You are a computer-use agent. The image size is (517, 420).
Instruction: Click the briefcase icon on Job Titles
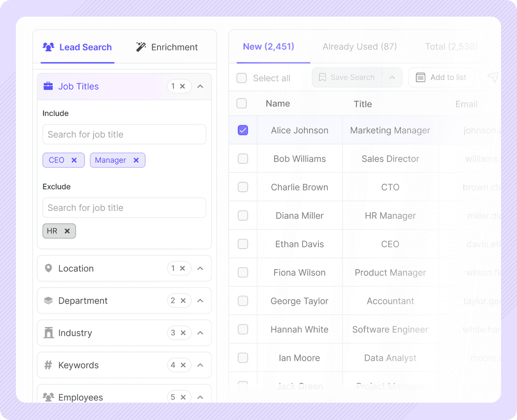(49, 86)
